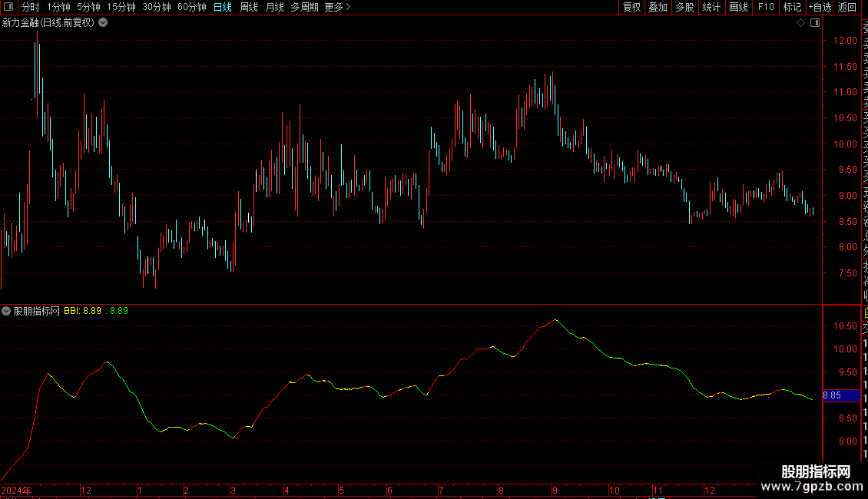Image resolution: width=868 pixels, height=499 pixels.
Task: Toggle the right info panel icon
Action: (815, 23)
